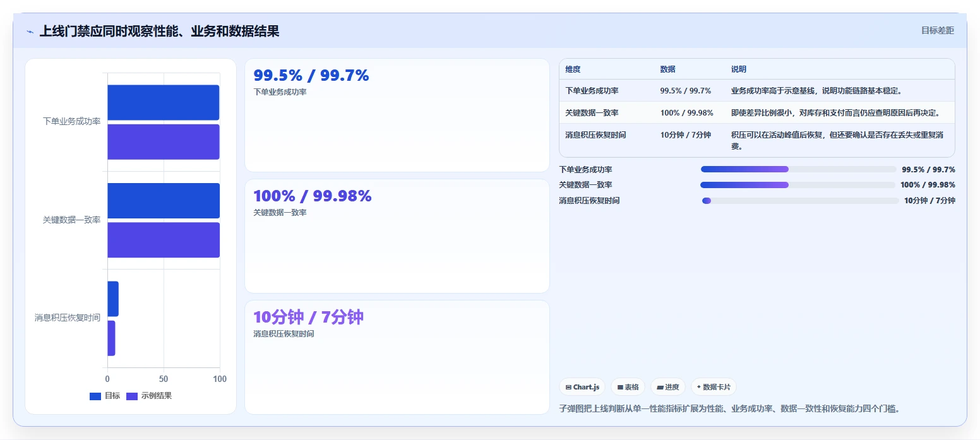Screen dimensions: 980x440
Task: Toggle the 示例结果 legend label in chart
Action: point(157,396)
